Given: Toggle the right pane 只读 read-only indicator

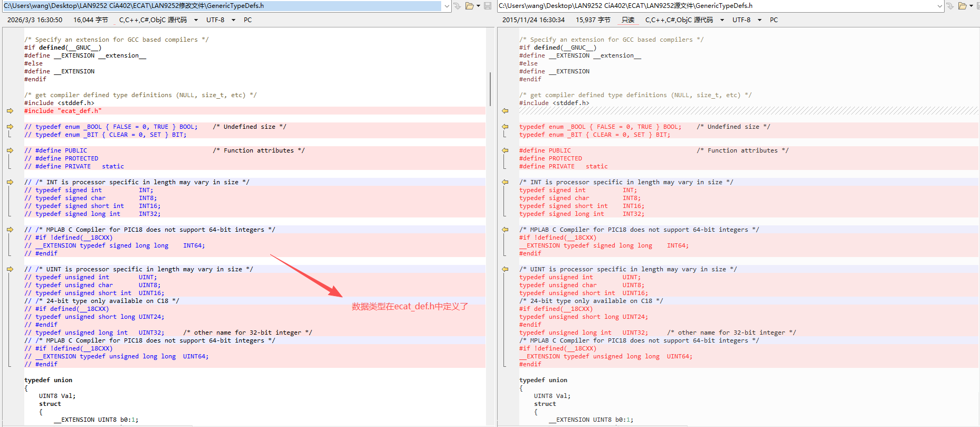Looking at the screenshot, I should click(628, 20).
